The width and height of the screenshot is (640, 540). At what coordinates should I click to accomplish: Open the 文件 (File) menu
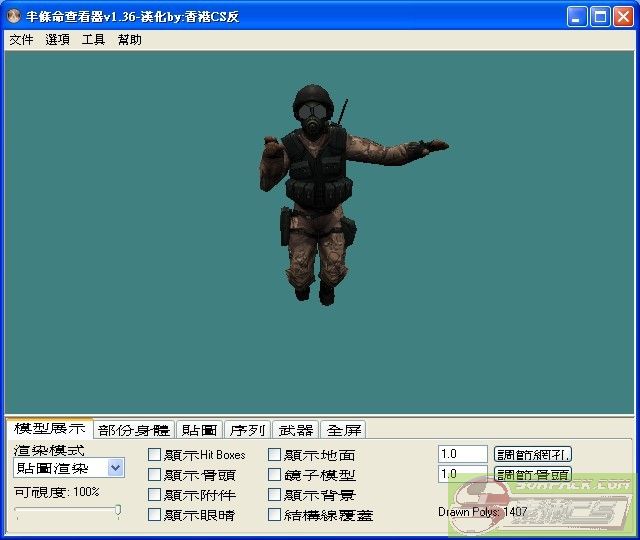coord(21,40)
